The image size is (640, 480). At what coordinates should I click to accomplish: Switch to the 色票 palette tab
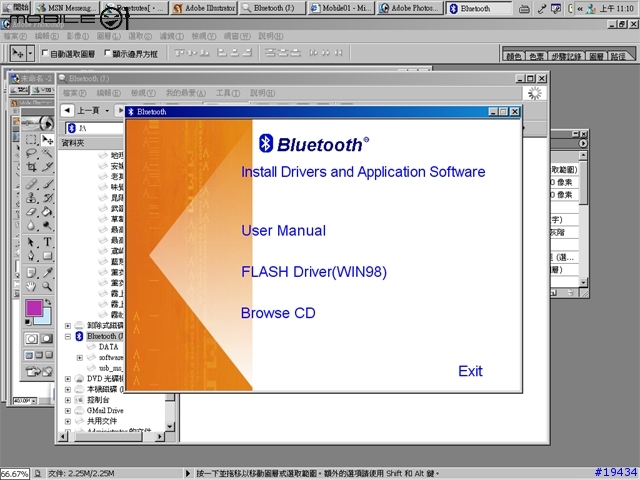[536, 56]
